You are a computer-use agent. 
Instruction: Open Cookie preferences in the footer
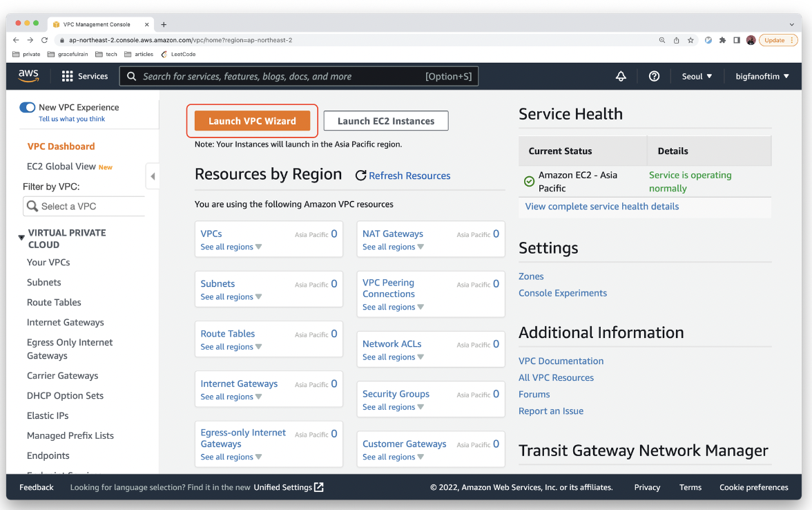(x=753, y=487)
